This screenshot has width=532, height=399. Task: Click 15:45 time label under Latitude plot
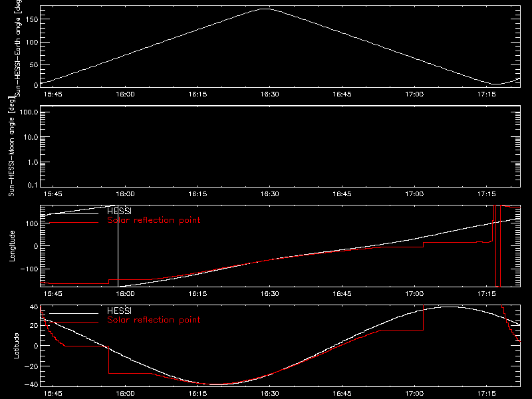tap(53, 394)
